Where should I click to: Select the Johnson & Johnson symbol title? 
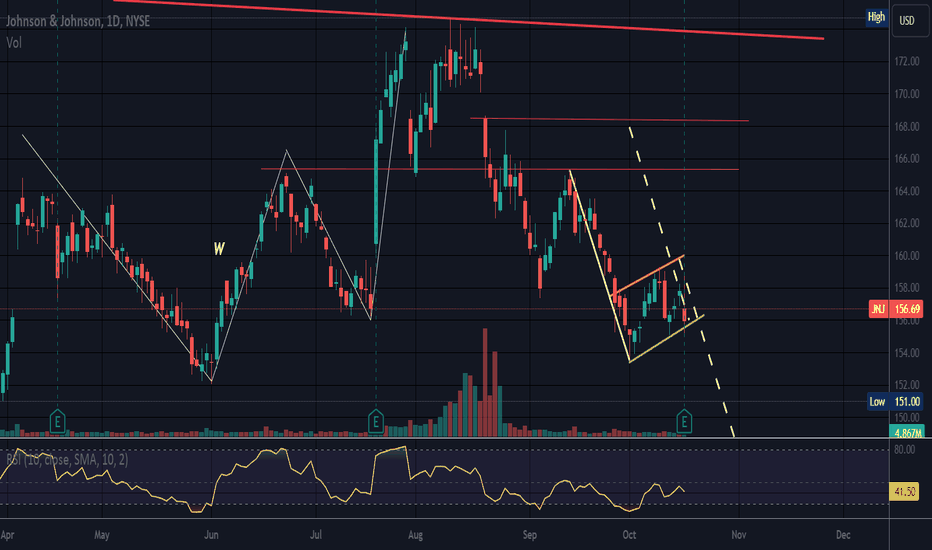coord(78,21)
